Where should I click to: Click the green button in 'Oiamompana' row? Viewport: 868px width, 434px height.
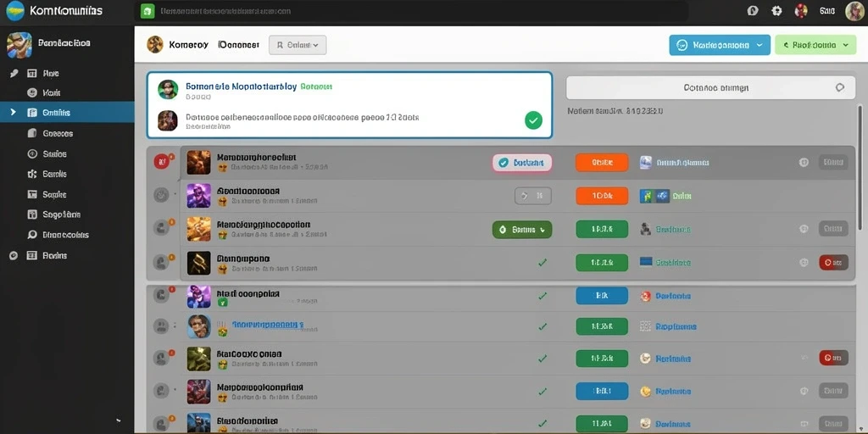pyautogui.click(x=602, y=263)
